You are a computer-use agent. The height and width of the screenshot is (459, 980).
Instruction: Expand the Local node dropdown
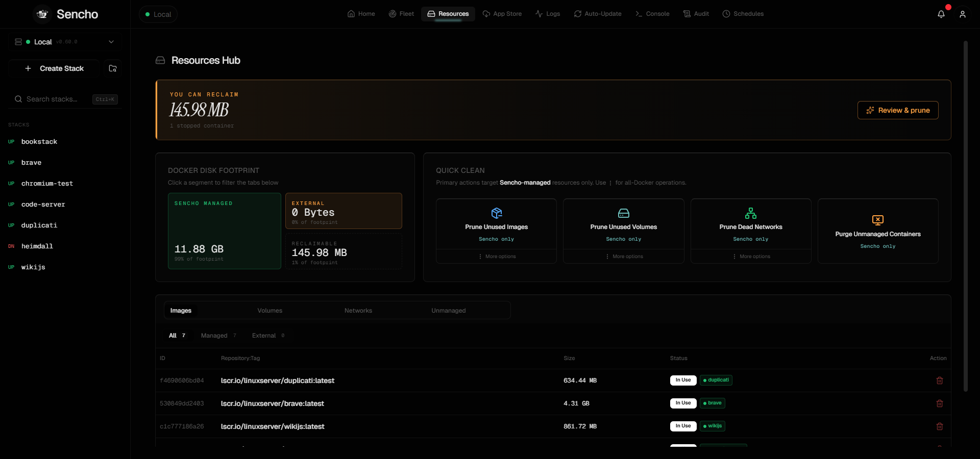[65, 42]
